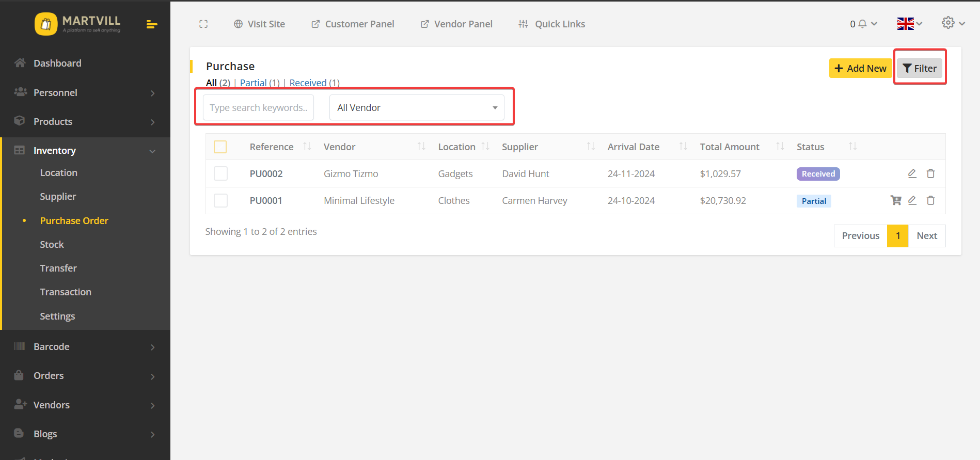Check the select-all checkbox in table header
980x460 pixels.
coord(220,147)
